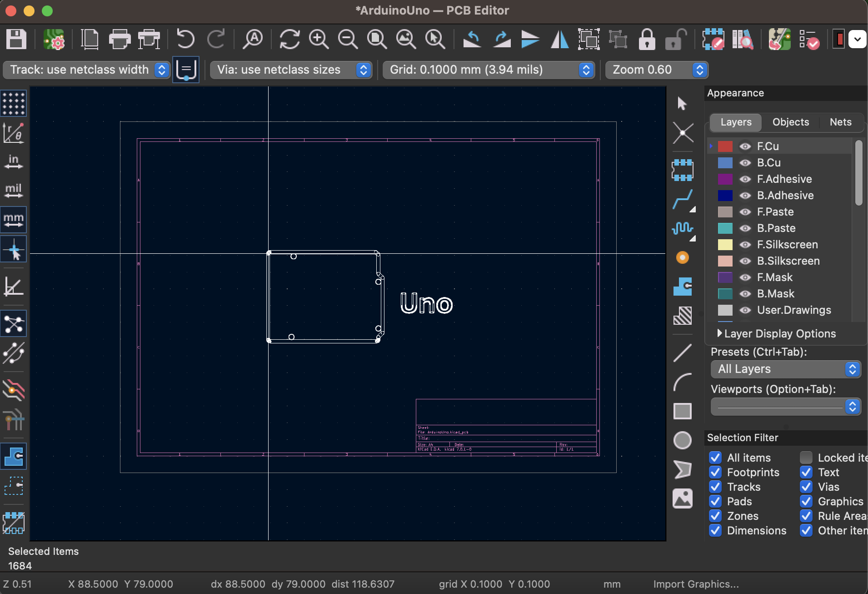Uncheck Dimensions selection filter

click(x=715, y=530)
